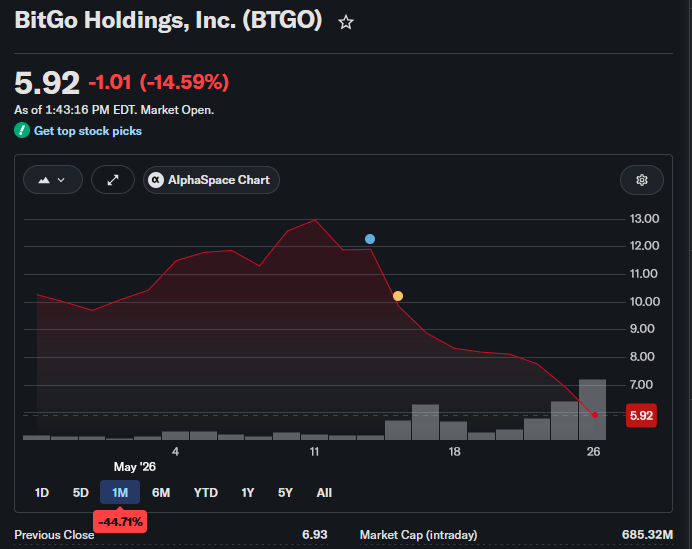The width and height of the screenshot is (692, 549).
Task: Click the orange event marker on chart
Action: (398, 296)
